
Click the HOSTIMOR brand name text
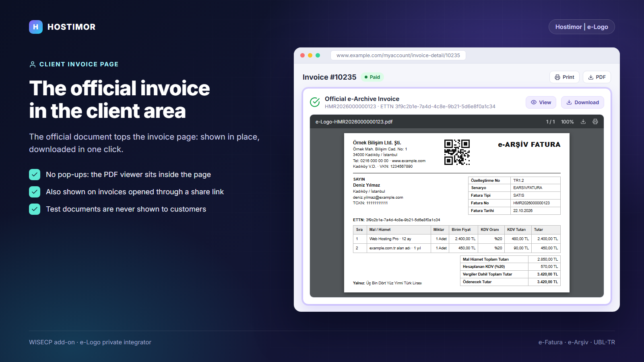[72, 27]
